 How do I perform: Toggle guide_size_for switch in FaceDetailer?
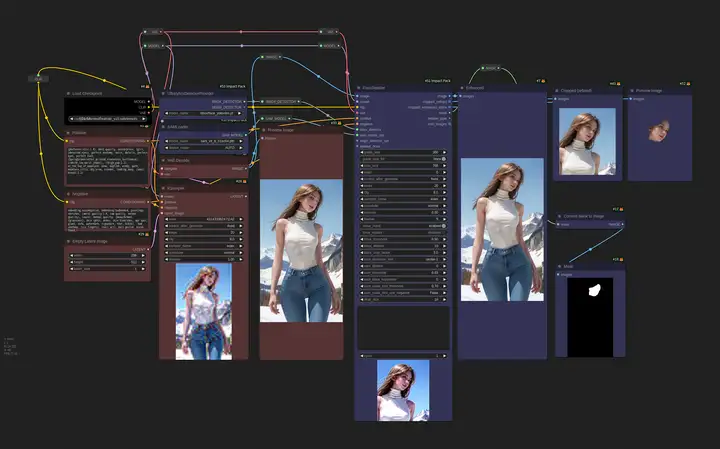click(403, 159)
